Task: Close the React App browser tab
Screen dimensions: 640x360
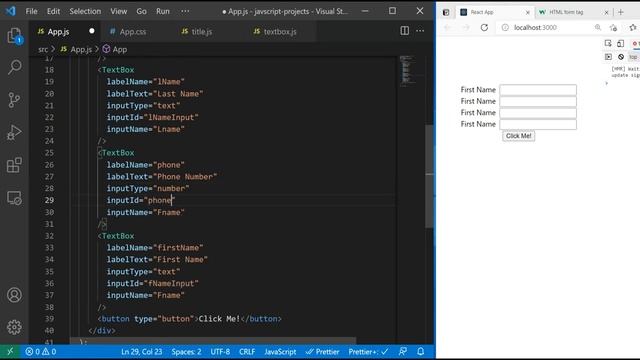Action: [527, 12]
